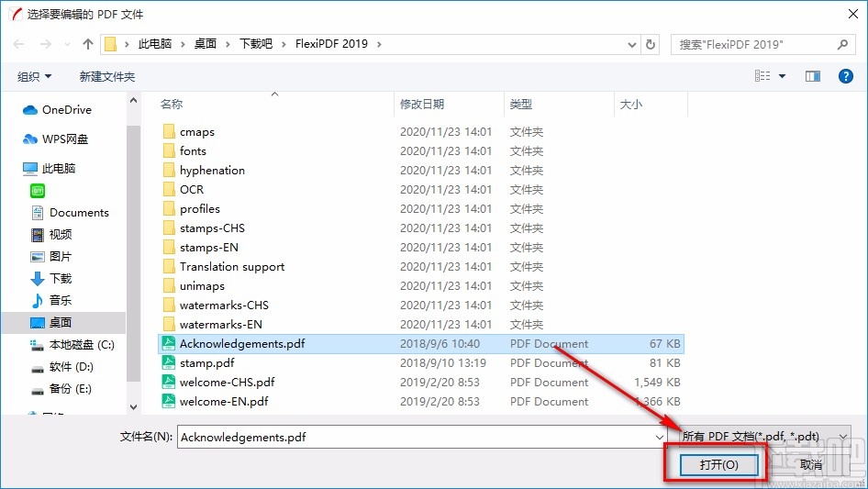The image size is (868, 489).
Task: Select 此电脑 in navigation pane
Action: [49, 169]
